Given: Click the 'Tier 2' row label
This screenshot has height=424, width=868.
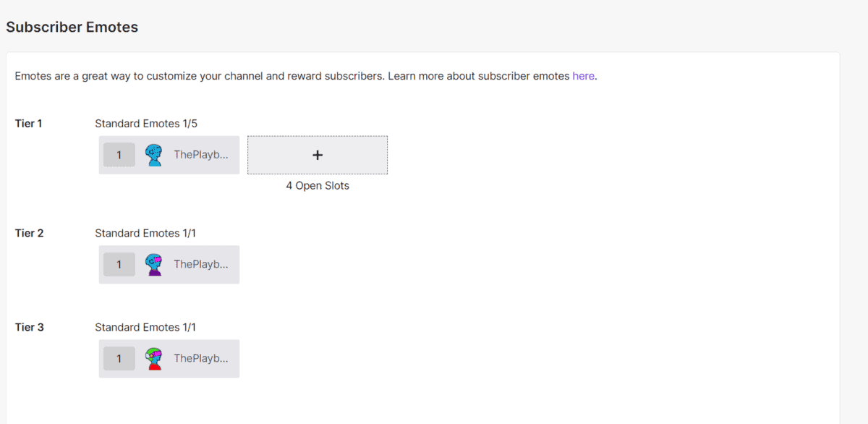Looking at the screenshot, I should (x=29, y=232).
